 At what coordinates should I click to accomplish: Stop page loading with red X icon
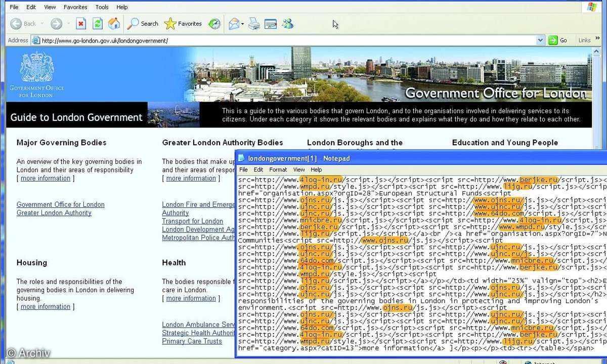[x=81, y=24]
